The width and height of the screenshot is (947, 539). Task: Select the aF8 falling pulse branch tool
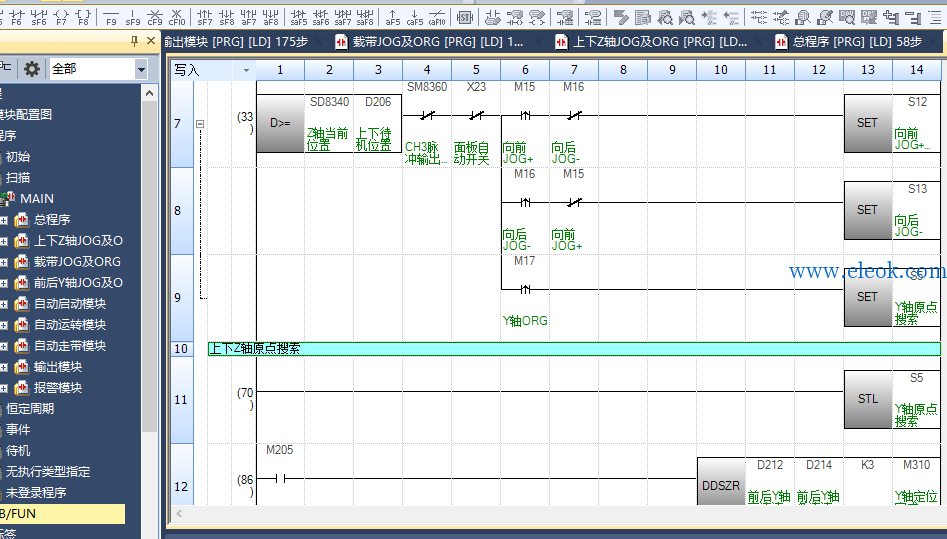tap(271, 17)
